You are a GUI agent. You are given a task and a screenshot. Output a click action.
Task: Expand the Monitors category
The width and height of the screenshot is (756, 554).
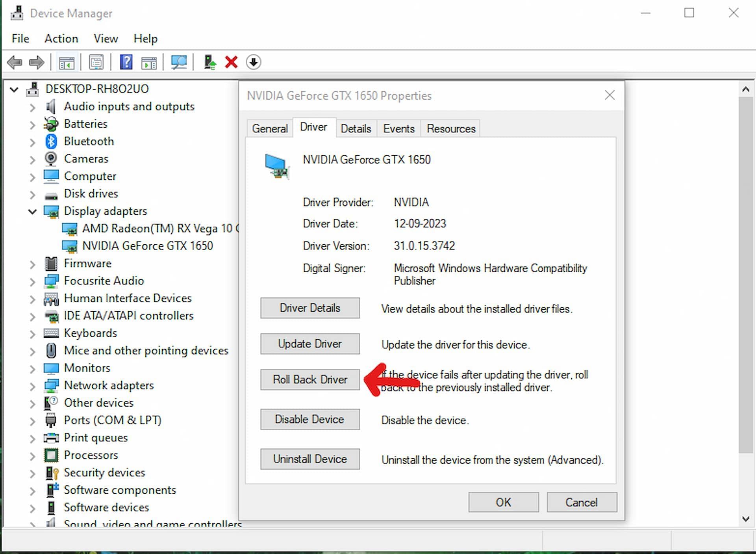click(x=32, y=369)
